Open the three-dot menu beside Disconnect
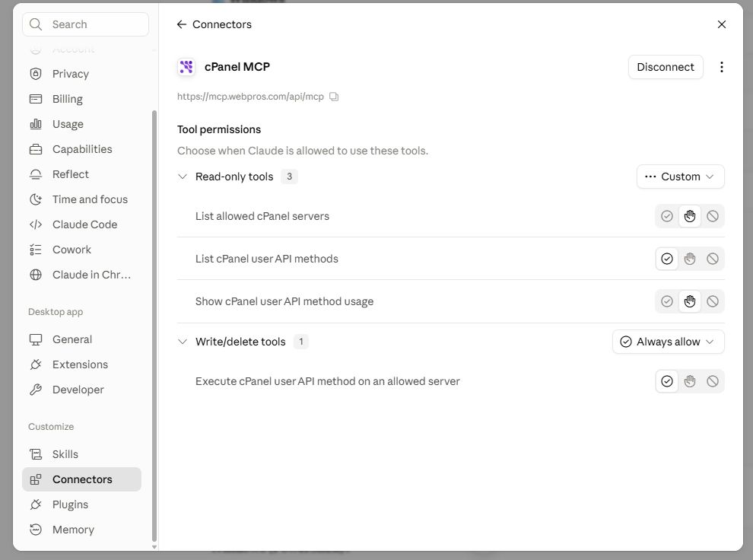This screenshot has width=753, height=560. 721,67
